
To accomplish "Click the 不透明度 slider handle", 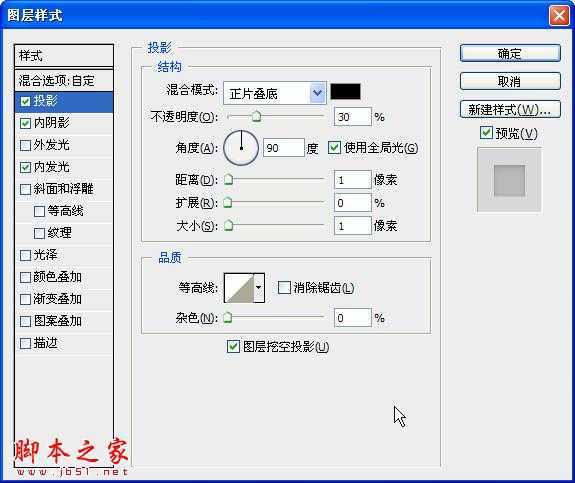I will click(x=256, y=117).
